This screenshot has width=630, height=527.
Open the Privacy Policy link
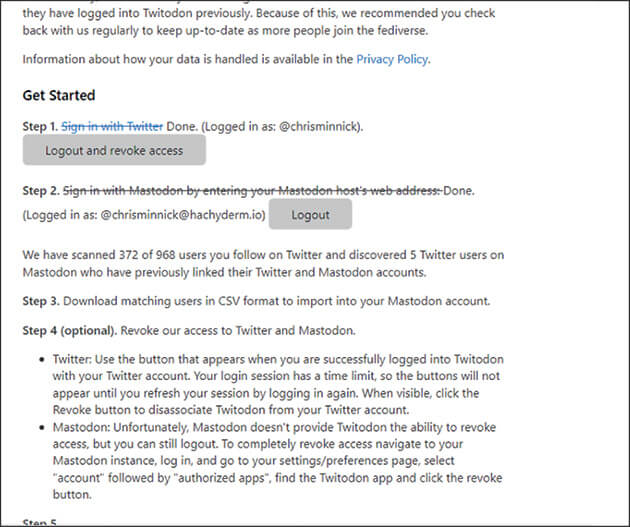pyautogui.click(x=392, y=59)
